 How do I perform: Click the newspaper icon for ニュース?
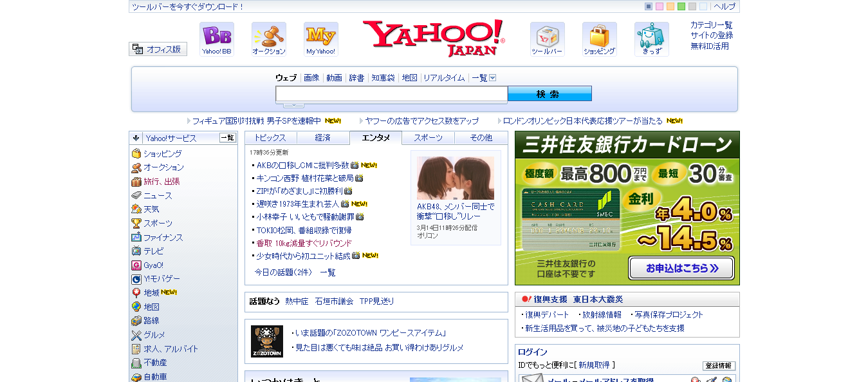(x=136, y=195)
